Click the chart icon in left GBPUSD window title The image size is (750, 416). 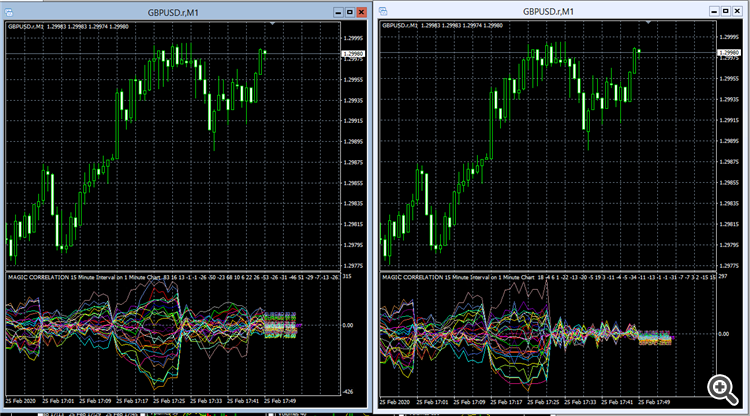tap(8, 12)
